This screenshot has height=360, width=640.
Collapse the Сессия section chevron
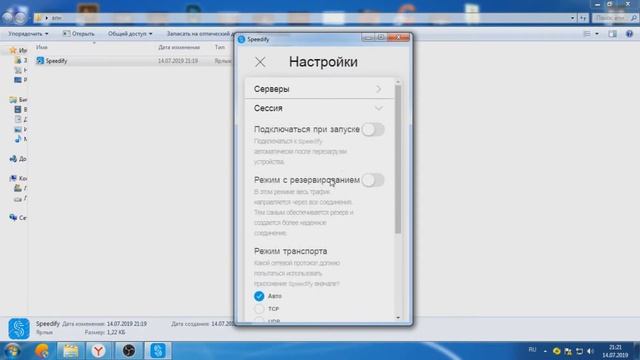pyautogui.click(x=379, y=108)
